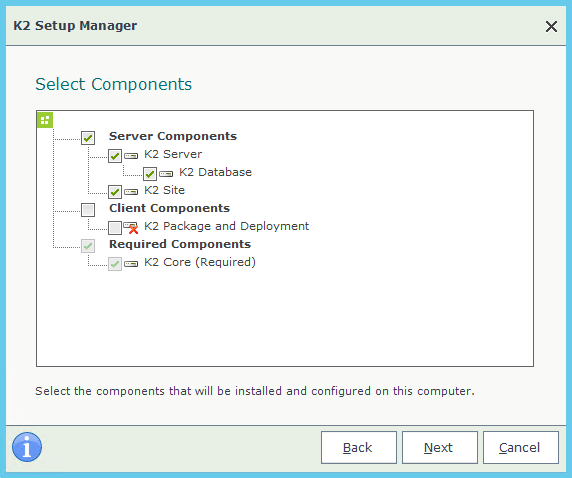
Task: Uncheck the K2 Database checkbox
Action: pos(150,174)
